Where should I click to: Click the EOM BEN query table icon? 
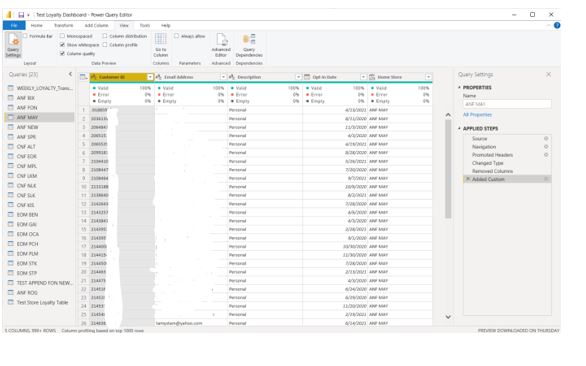(11, 215)
